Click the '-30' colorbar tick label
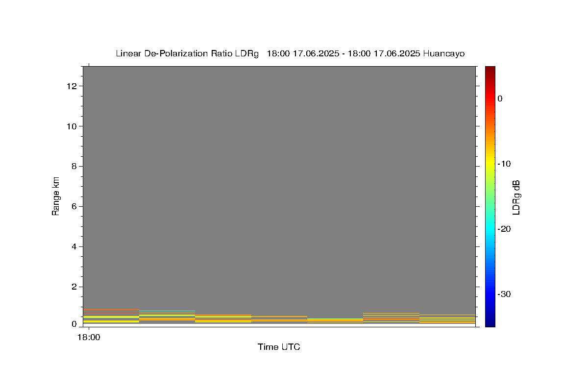588x392 pixels. tap(504, 294)
